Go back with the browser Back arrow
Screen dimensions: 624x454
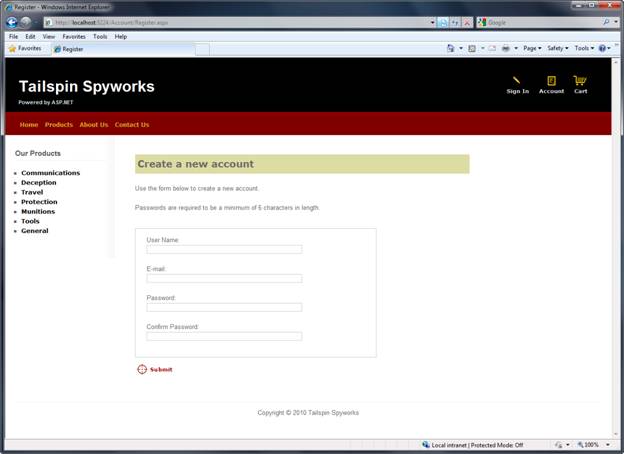[x=12, y=22]
